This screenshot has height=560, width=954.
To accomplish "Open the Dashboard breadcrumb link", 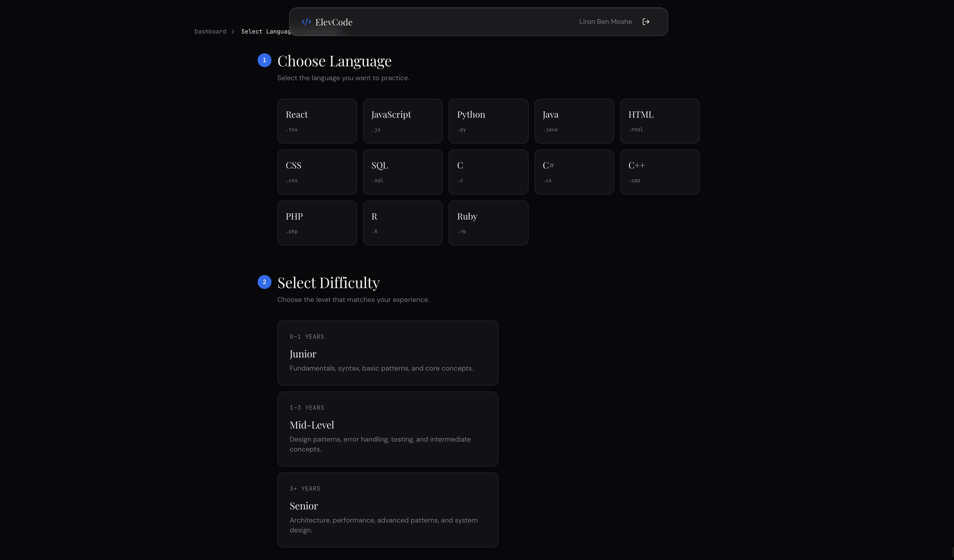I will point(210,31).
